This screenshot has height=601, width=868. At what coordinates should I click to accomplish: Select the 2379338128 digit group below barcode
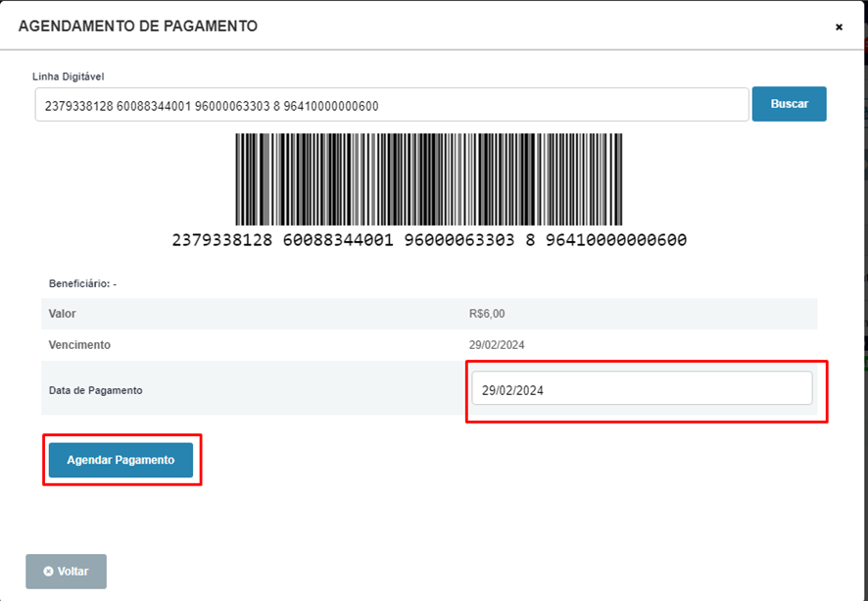(222, 240)
